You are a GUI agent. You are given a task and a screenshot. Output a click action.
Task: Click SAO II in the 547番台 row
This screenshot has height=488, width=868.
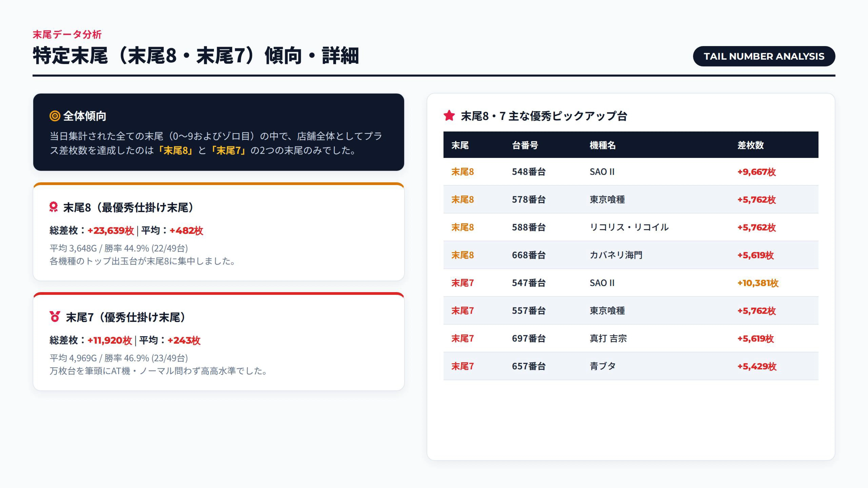coord(602,283)
